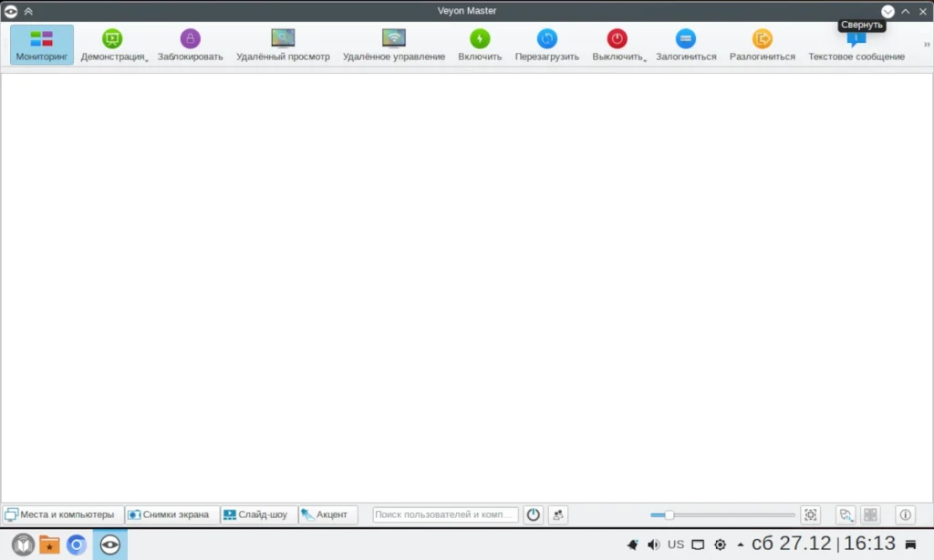The width and height of the screenshot is (934, 560).
Task: Click the show desktop icon after the clock
Action: click(911, 544)
